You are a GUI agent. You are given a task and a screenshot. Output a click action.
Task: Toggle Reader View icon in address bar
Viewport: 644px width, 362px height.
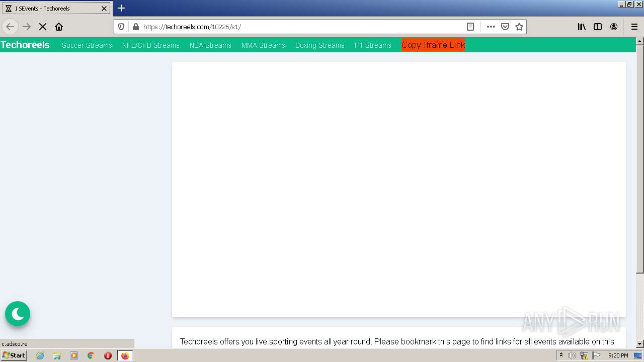click(x=470, y=27)
